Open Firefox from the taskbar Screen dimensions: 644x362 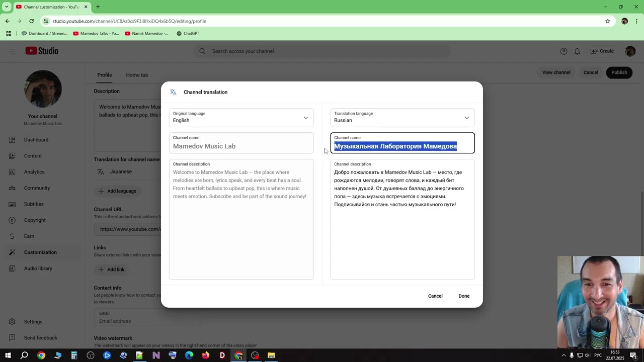(205, 355)
